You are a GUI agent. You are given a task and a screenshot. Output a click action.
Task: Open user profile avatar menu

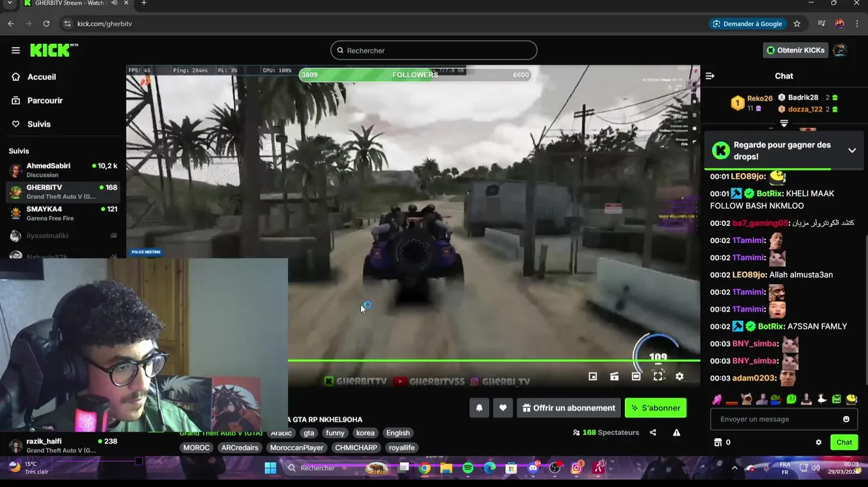click(840, 50)
